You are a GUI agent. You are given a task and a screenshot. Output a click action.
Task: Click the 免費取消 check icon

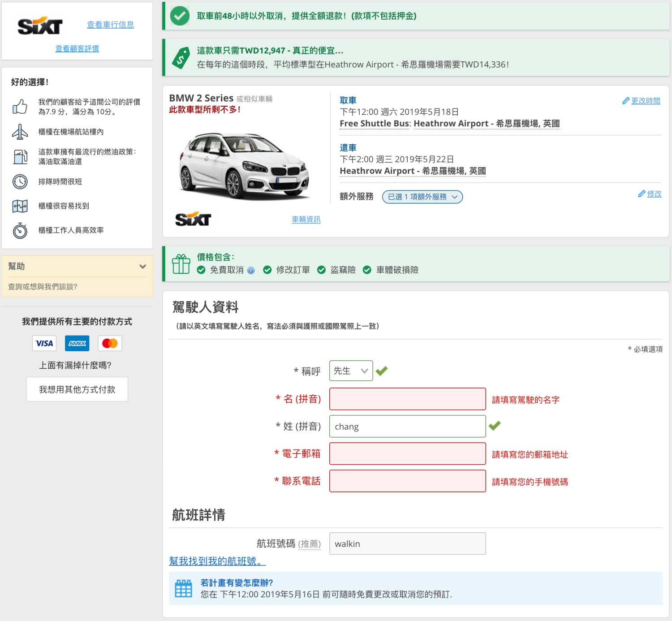pyautogui.click(x=201, y=270)
